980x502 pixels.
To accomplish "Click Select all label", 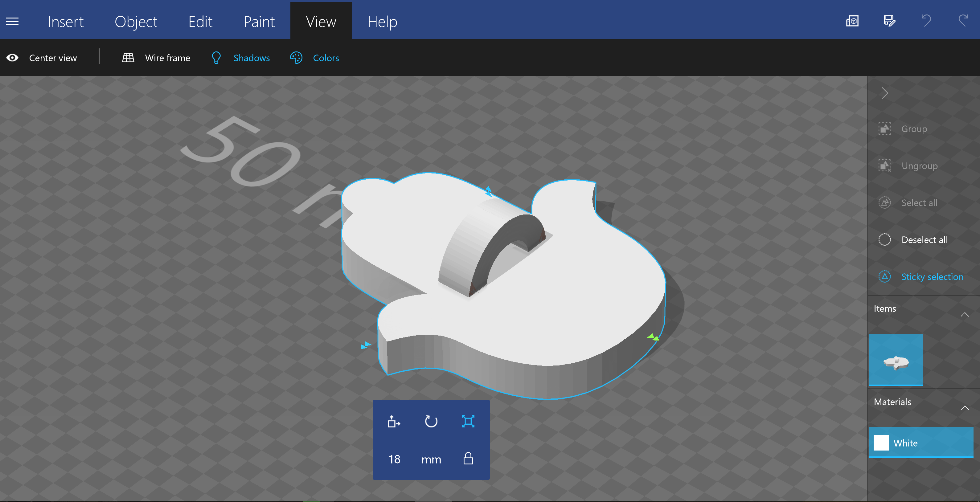I will [x=919, y=203].
